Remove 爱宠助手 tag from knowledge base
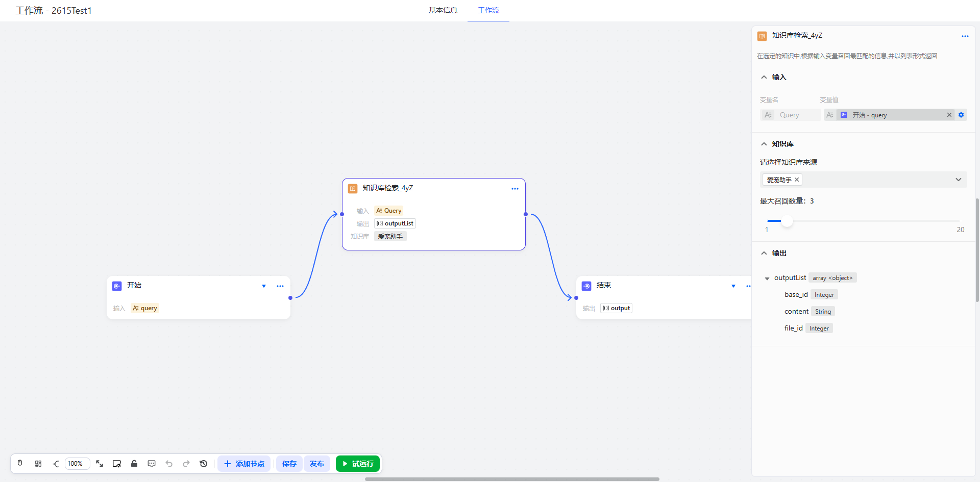Viewport: 980px width, 482px height. point(797,180)
